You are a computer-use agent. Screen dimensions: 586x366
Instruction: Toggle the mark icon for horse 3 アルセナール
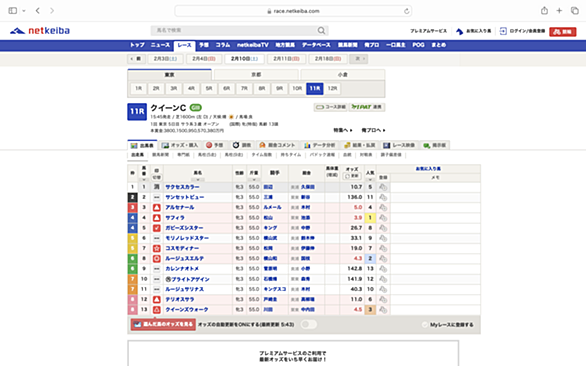coord(157,207)
